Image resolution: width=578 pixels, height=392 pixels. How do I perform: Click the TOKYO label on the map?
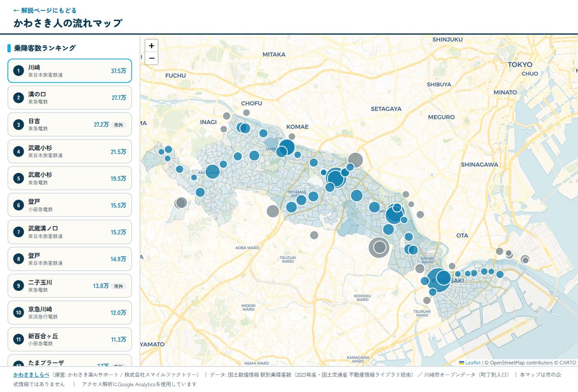click(520, 65)
